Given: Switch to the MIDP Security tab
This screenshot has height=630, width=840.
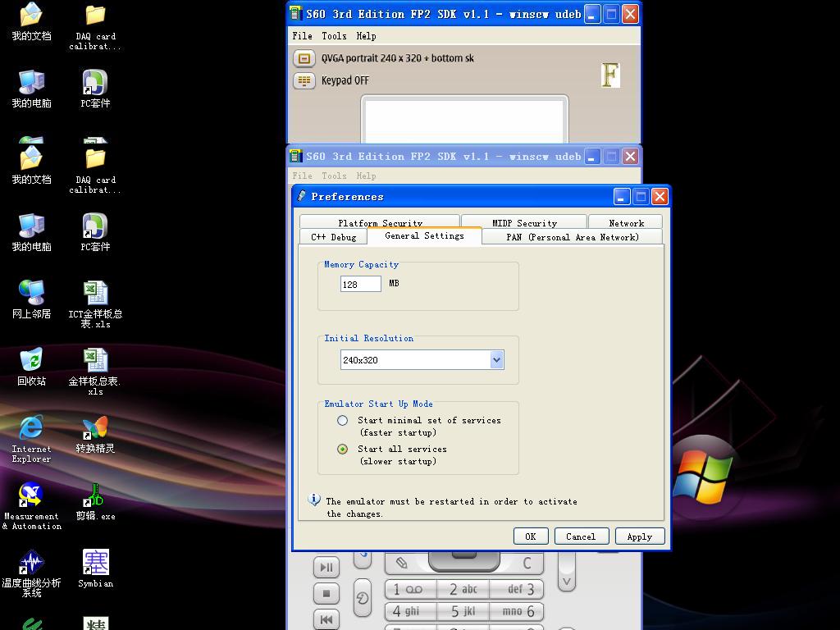Looking at the screenshot, I should 524,222.
